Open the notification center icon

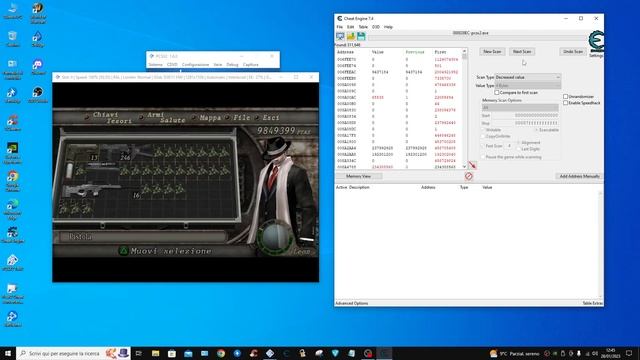629,353
